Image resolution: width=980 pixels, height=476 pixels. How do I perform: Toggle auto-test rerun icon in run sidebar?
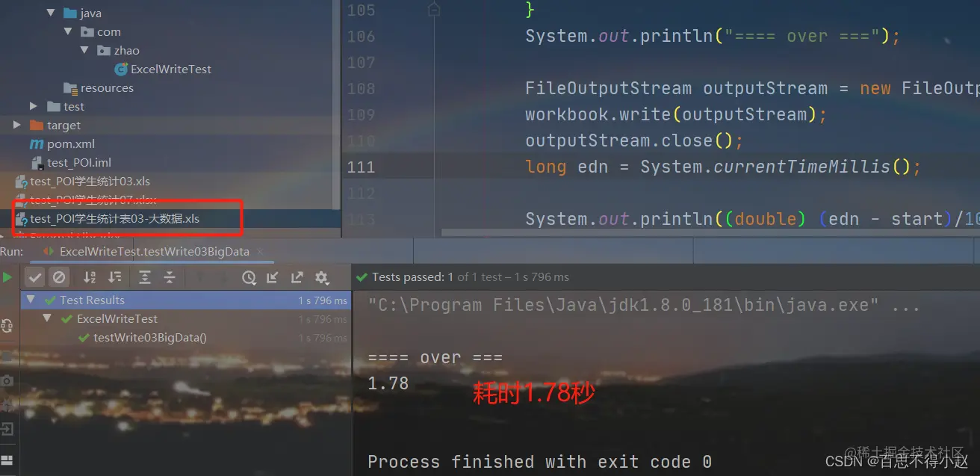(7, 326)
